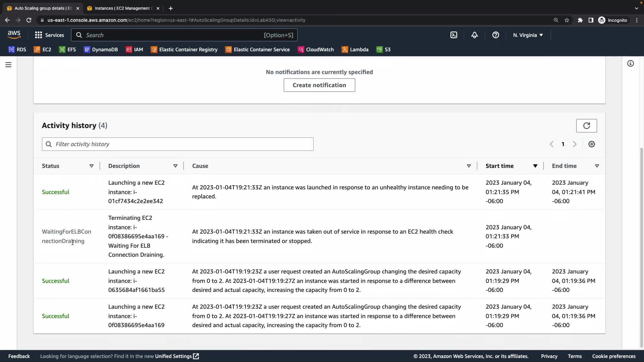The width and height of the screenshot is (644, 362).
Task: Expand the N. Virginia region dropdown
Action: (528, 35)
